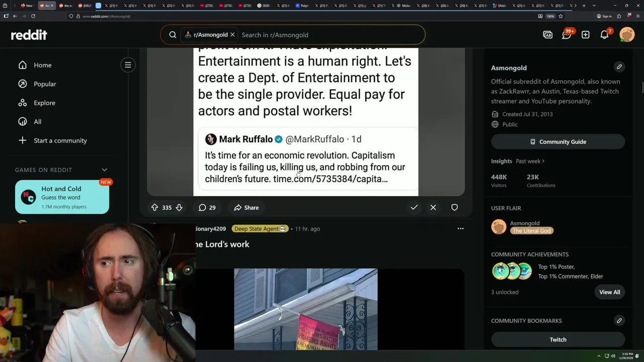Close the active Asmongold browser tab
The image size is (644, 362).
coord(52,6)
